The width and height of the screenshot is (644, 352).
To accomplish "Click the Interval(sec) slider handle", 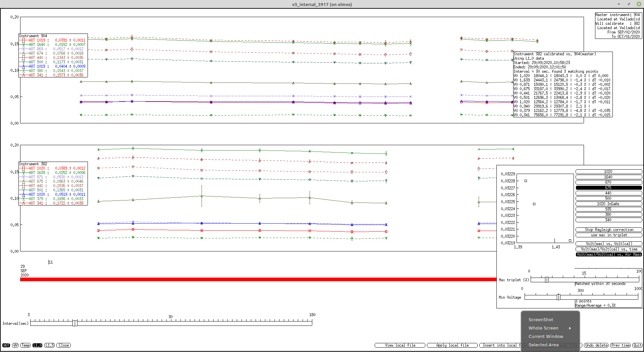I will [75, 323].
